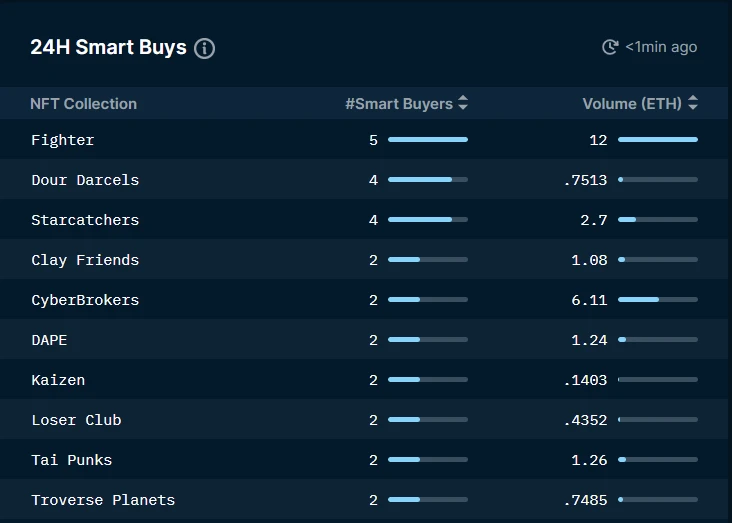Click the 24H Smart Buys title
Screen dimensions: 732x523
108,48
